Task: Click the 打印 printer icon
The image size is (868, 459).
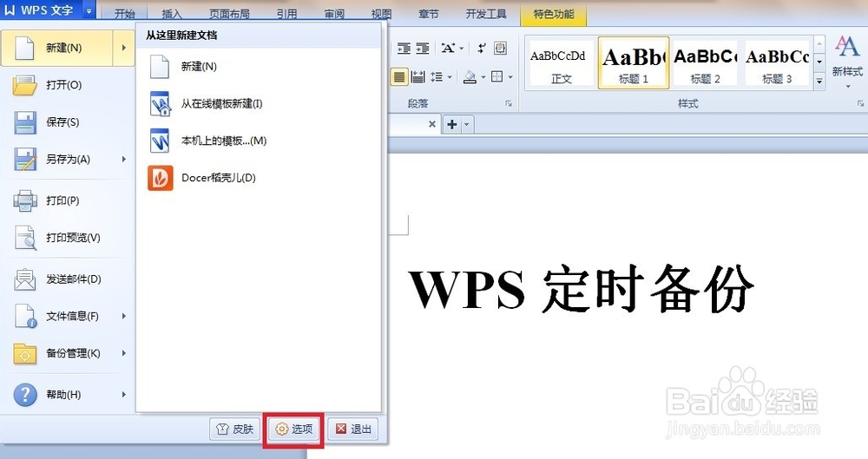Action: (x=25, y=201)
